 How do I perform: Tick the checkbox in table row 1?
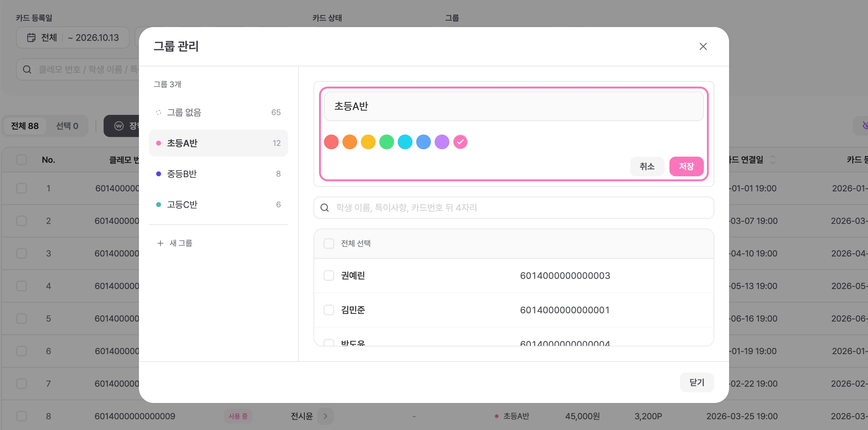tap(22, 188)
